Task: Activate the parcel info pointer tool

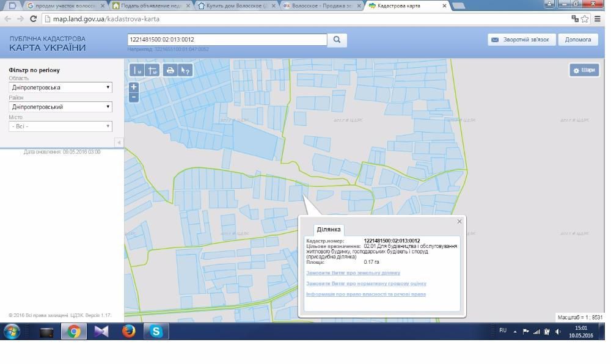Action: coord(186,70)
